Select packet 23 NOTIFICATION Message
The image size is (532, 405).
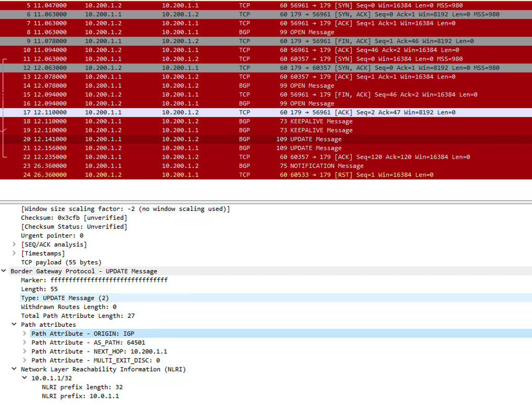[266, 166]
